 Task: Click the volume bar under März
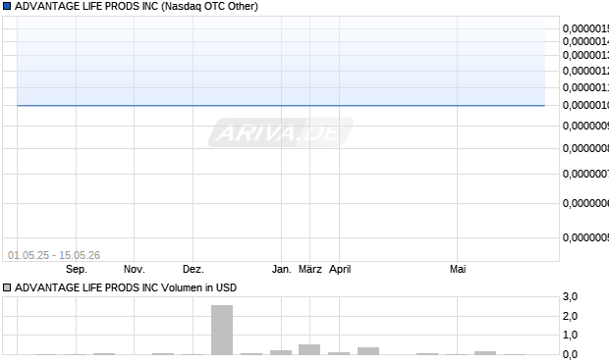pyautogui.click(x=309, y=349)
